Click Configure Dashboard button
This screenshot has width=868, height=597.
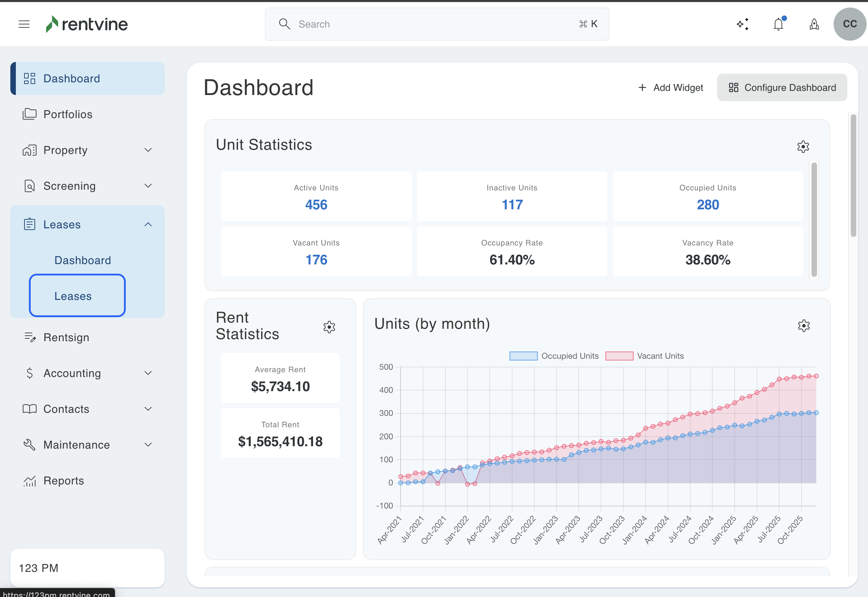click(x=782, y=87)
